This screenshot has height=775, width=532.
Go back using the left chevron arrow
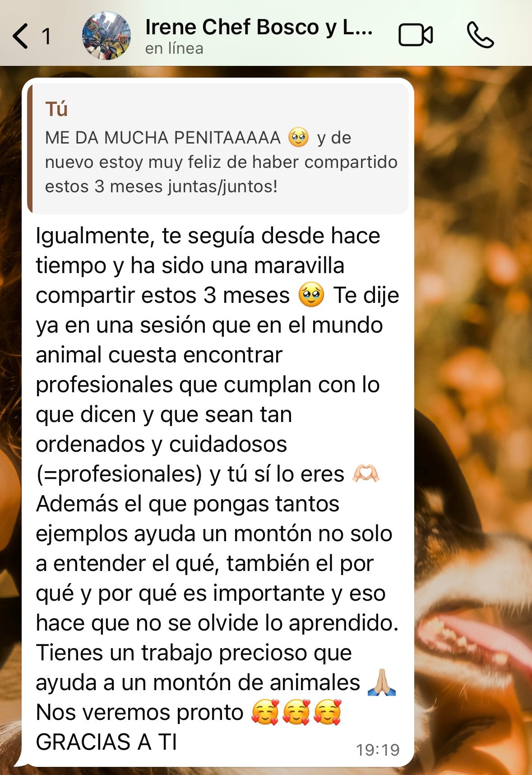coord(20,36)
